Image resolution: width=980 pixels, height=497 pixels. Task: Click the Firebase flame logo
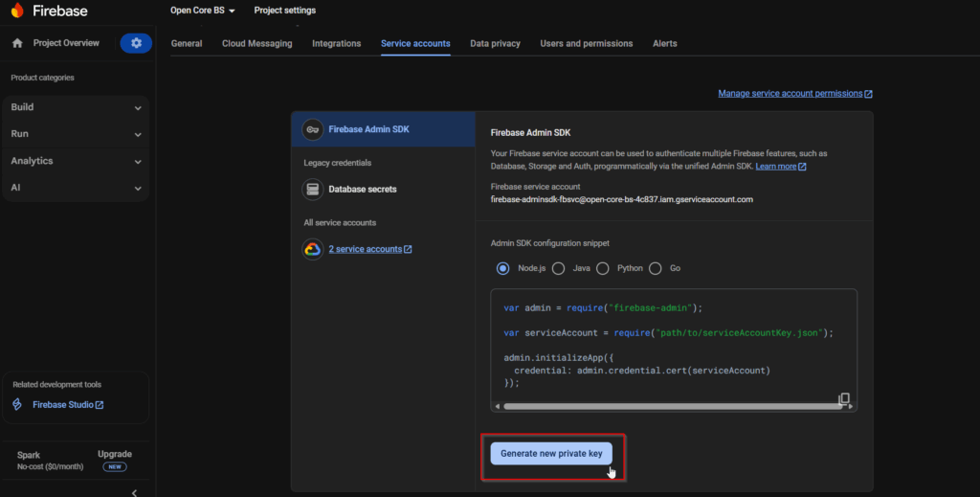click(x=17, y=11)
